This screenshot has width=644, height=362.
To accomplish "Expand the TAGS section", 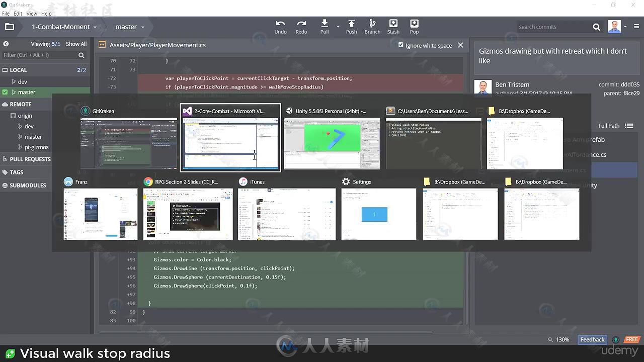I will coord(13,172).
